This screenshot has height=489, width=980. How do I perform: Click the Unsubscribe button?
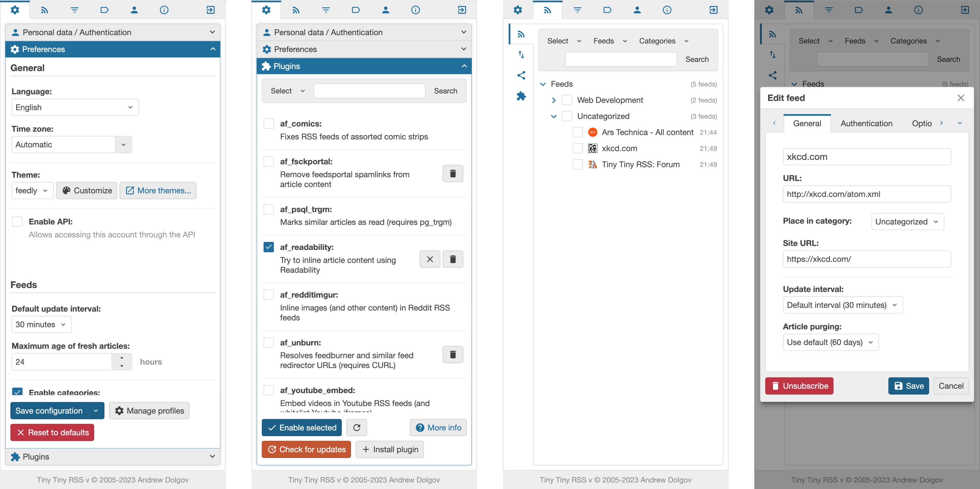click(x=799, y=386)
